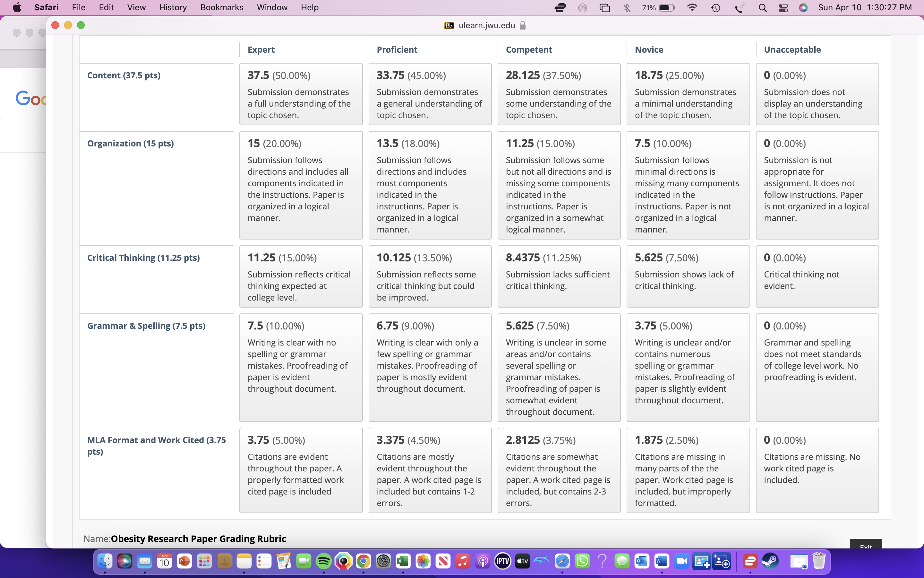Launch the Music app
The height and width of the screenshot is (578, 924).
pos(463,561)
